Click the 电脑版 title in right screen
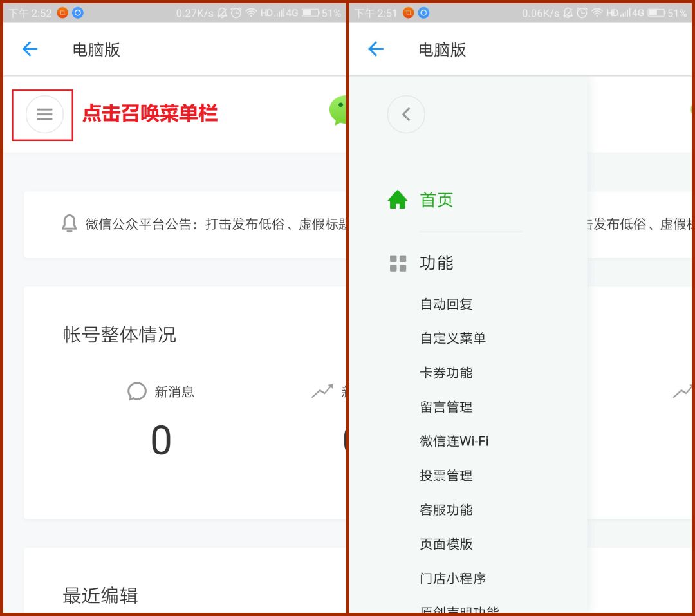Viewport: 695px width, 616px height. 442,50
